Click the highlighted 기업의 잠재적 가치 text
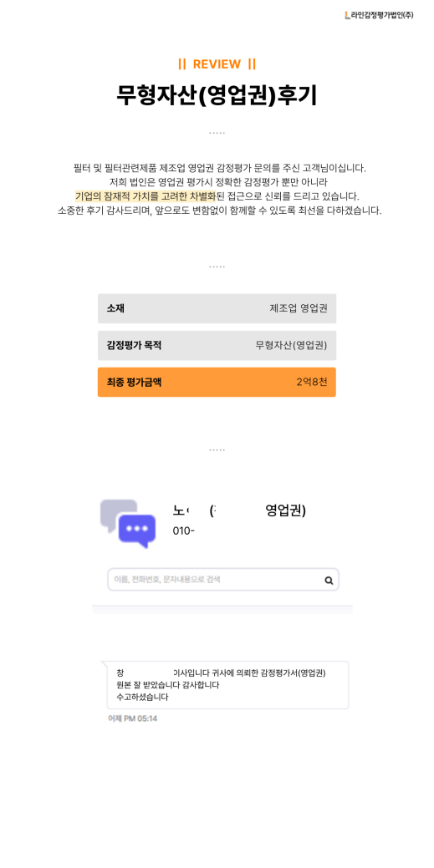This screenshot has height=868, width=434. (x=116, y=196)
